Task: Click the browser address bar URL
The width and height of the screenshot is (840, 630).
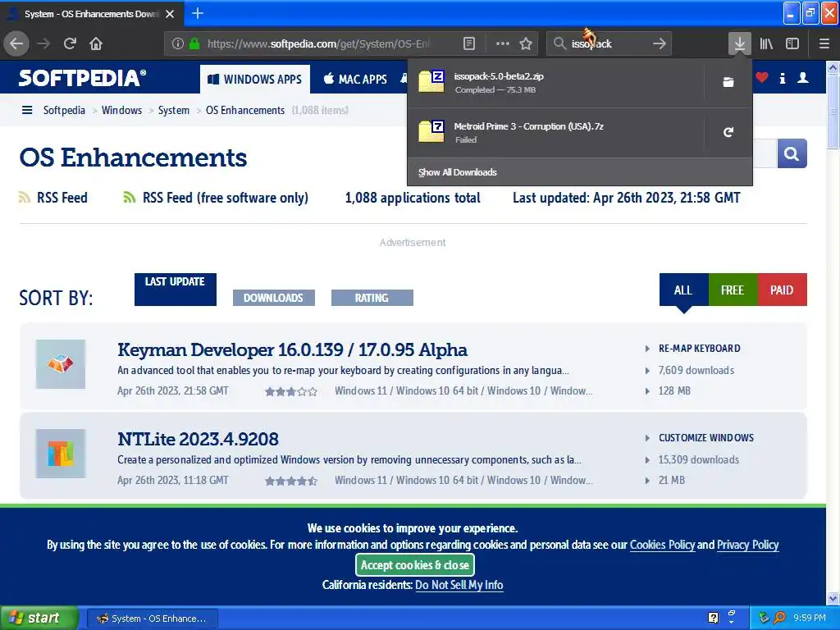Action: (x=319, y=43)
